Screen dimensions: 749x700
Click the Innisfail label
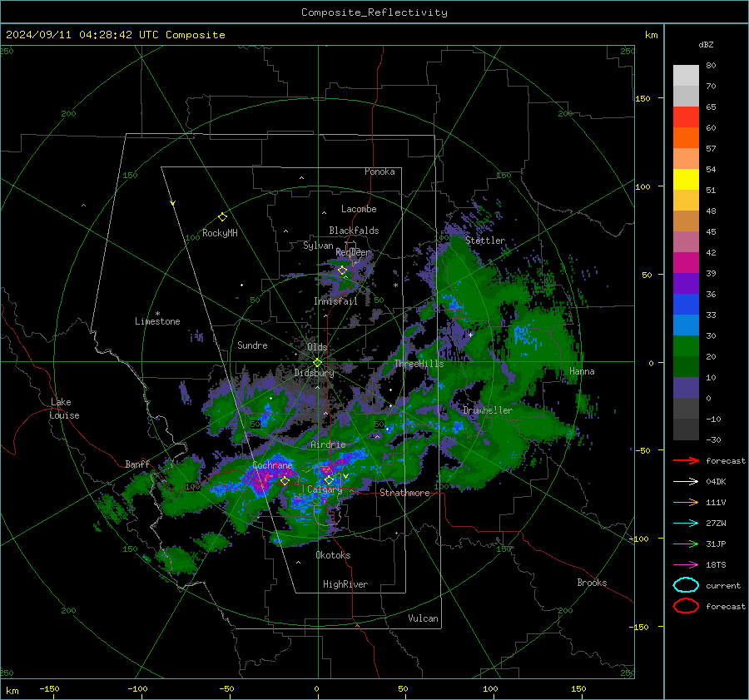(335, 301)
